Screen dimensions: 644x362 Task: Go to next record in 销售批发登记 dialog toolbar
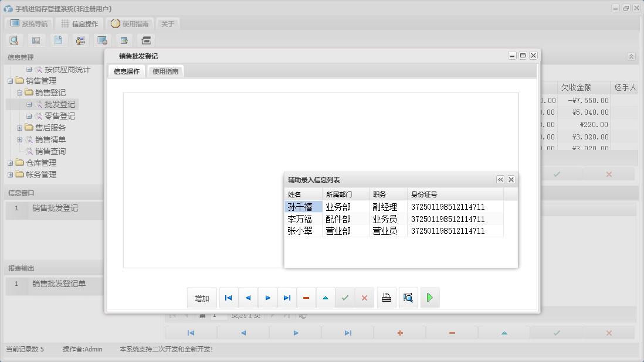click(x=267, y=298)
